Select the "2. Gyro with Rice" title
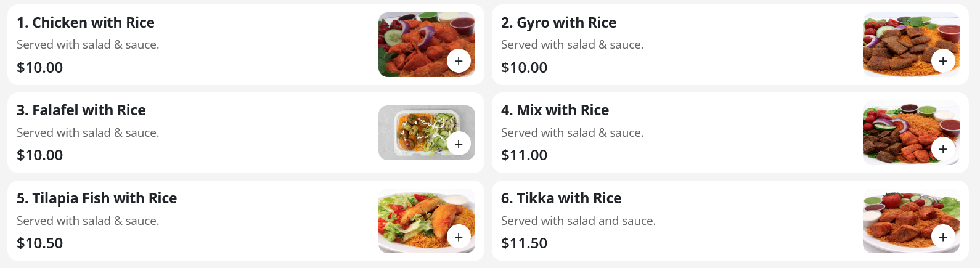This screenshot has width=980, height=268. click(558, 23)
